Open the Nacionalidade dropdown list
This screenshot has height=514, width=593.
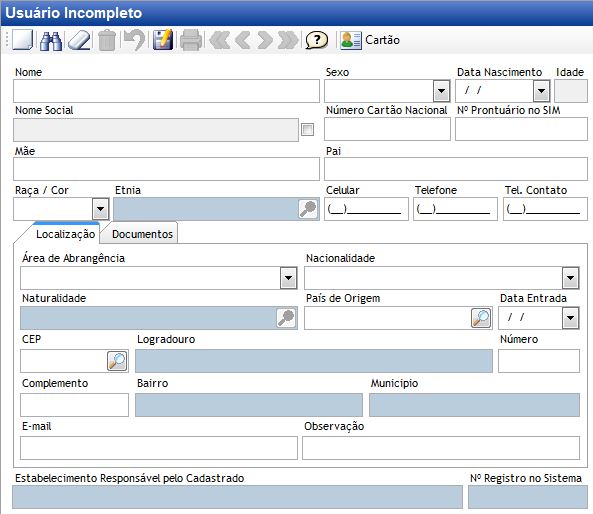pyautogui.click(x=570, y=278)
